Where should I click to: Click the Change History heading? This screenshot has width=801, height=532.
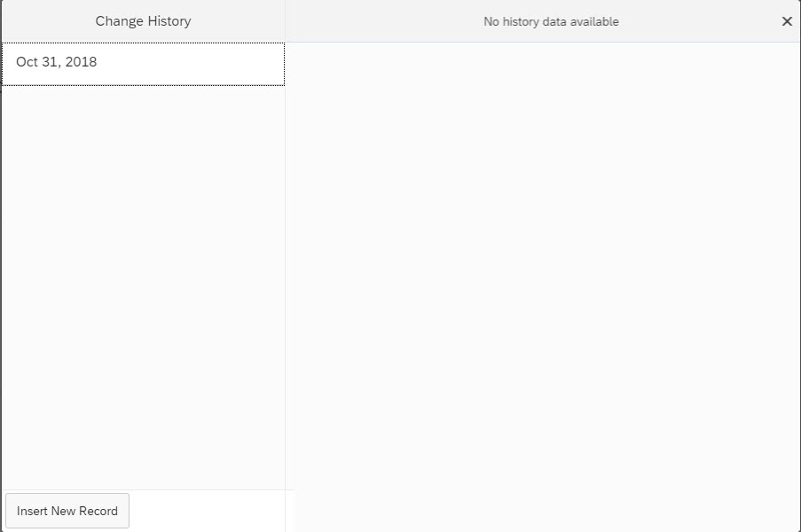143,21
